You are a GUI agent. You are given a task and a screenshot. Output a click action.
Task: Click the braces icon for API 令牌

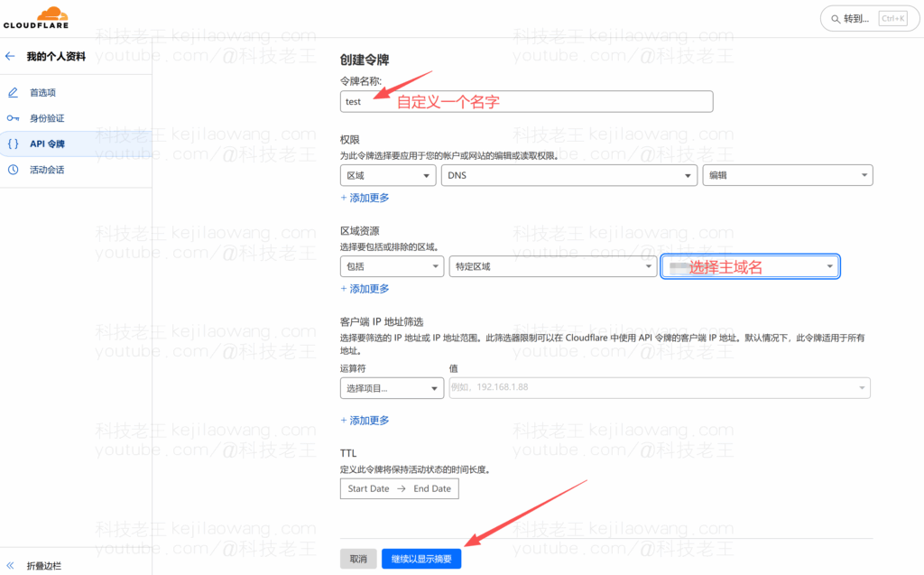(x=13, y=144)
